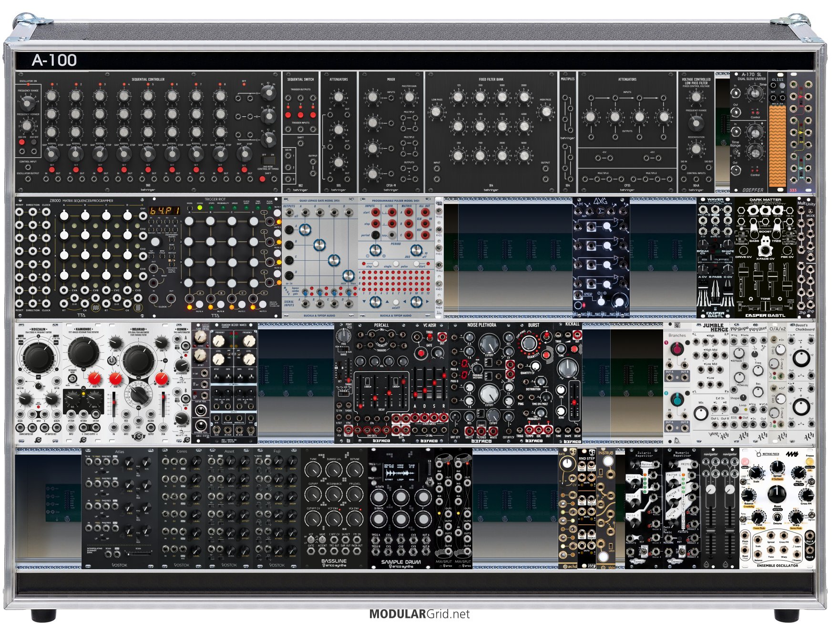Select the Ceres module by Vostok
Screen dimensions: 840x624
(x=182, y=508)
